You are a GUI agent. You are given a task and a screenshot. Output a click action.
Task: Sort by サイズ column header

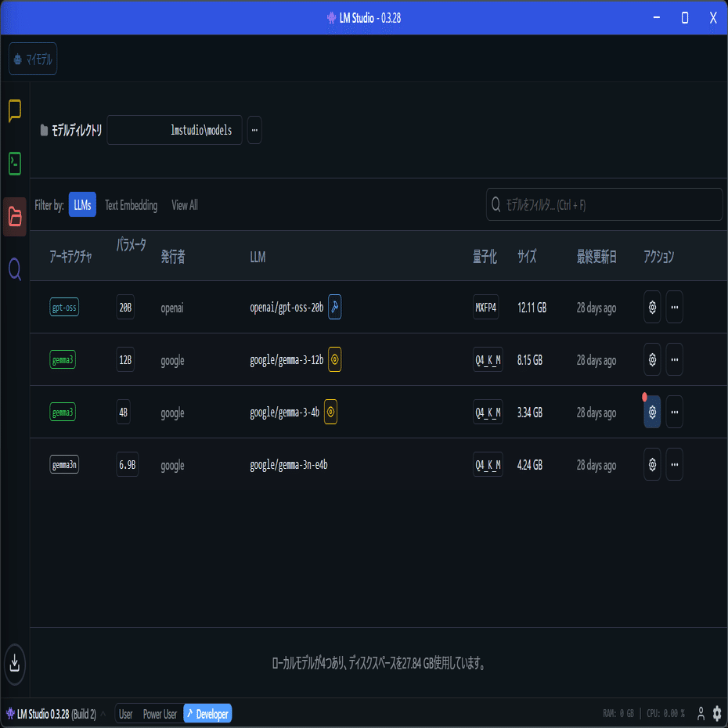(527, 256)
